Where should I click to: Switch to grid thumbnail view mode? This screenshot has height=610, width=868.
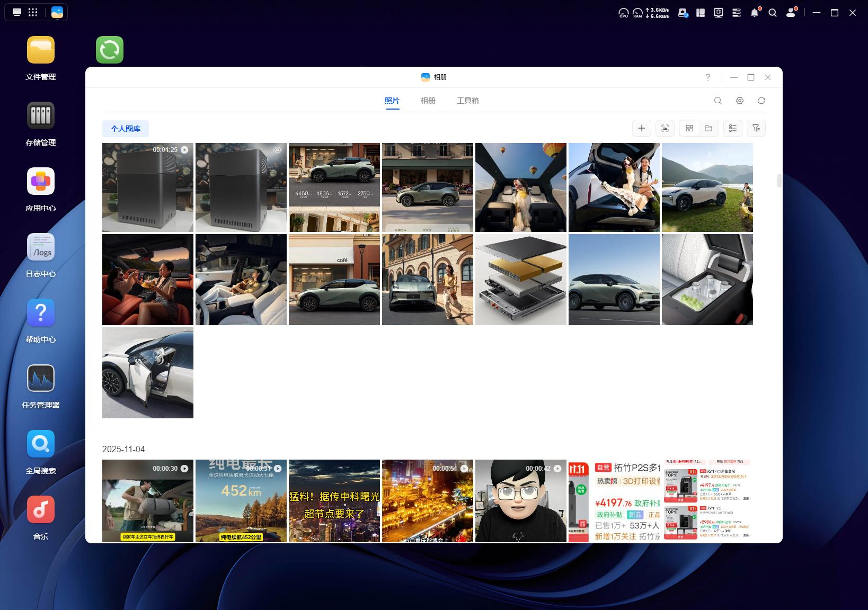(689, 128)
